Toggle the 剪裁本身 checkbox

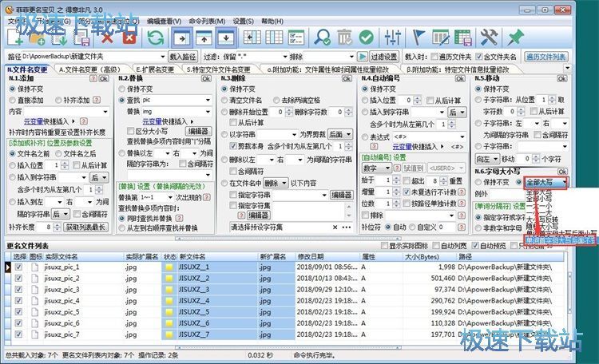(232, 146)
